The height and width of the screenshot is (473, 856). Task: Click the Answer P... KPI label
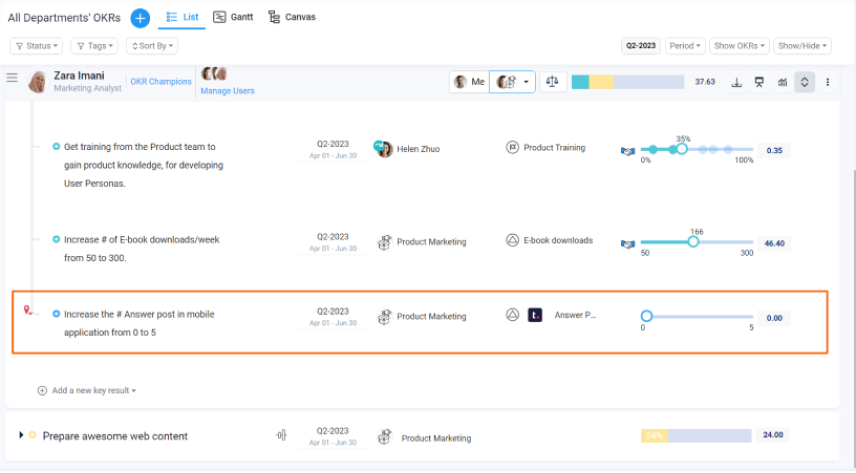575,315
